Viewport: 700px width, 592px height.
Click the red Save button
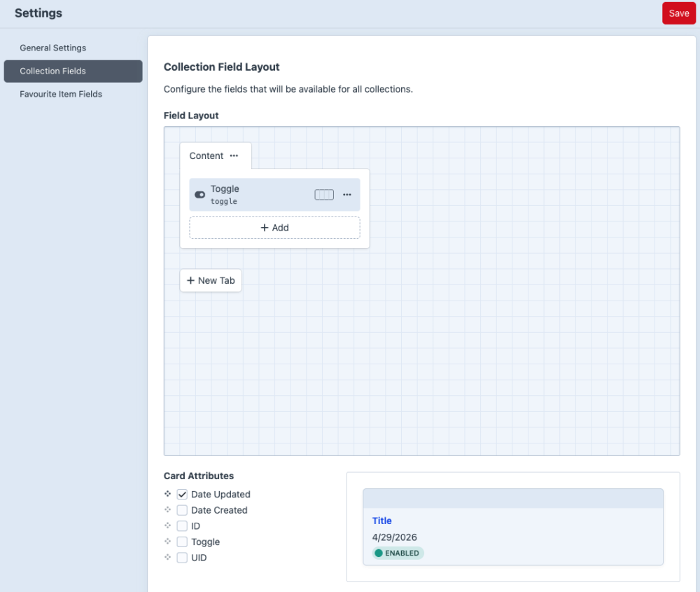click(678, 13)
